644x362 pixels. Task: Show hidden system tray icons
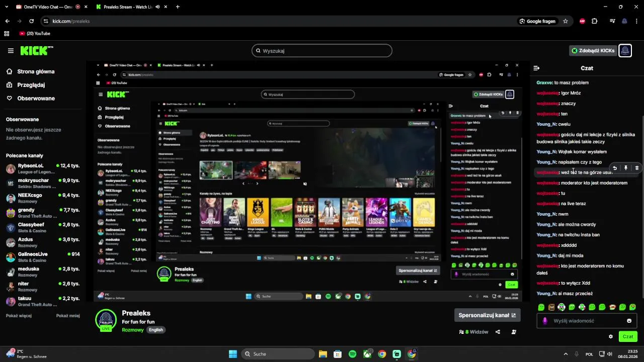coord(566,354)
